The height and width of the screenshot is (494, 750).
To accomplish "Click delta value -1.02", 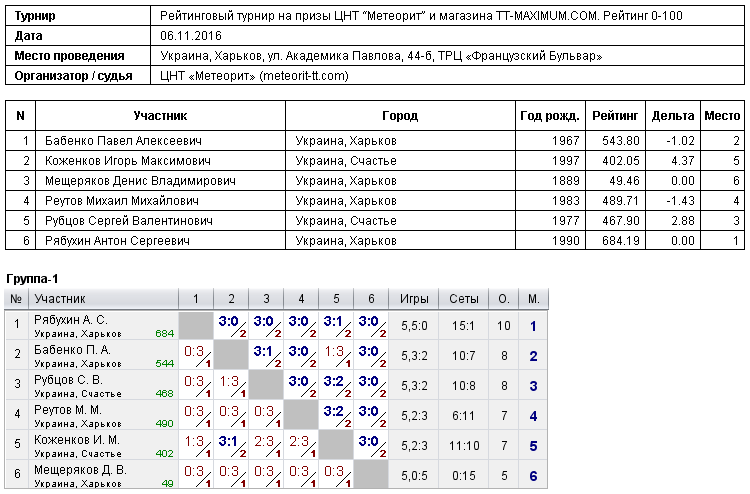I will click(680, 141).
